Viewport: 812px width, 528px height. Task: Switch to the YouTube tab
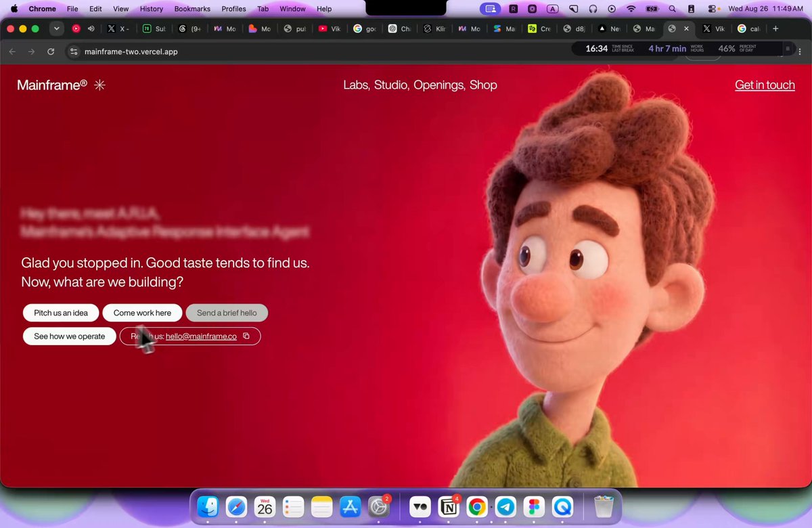point(329,28)
